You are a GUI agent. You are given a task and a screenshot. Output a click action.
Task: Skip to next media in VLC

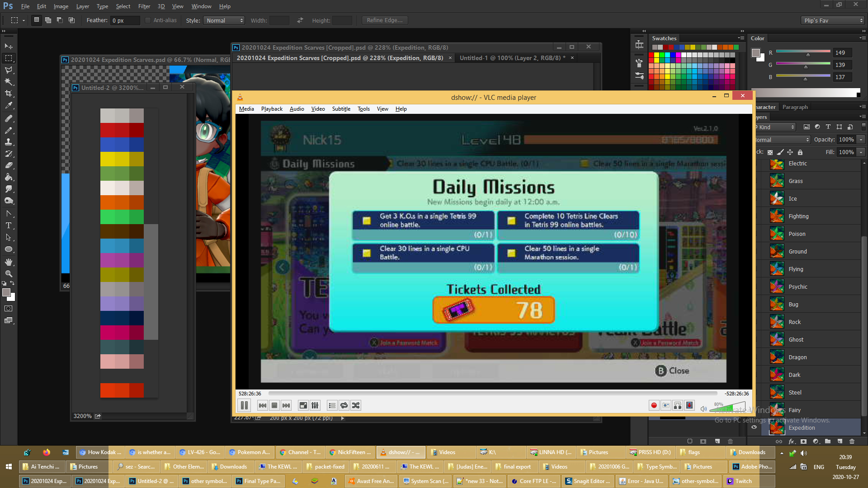(x=286, y=405)
